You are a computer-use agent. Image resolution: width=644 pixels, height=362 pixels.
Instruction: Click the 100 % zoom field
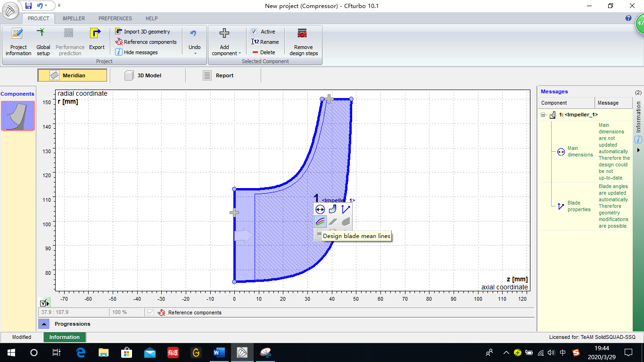coord(127,312)
